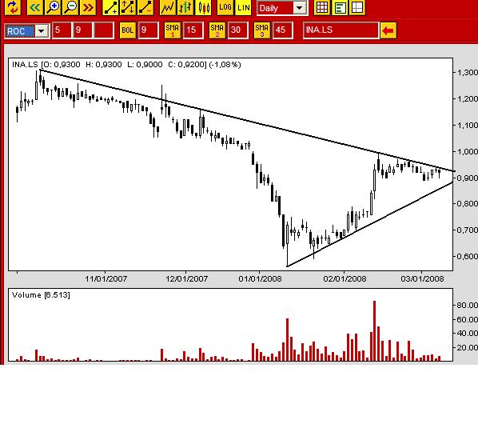Select the move trendline tool
This screenshot has height=448, width=478.
pos(128,7)
